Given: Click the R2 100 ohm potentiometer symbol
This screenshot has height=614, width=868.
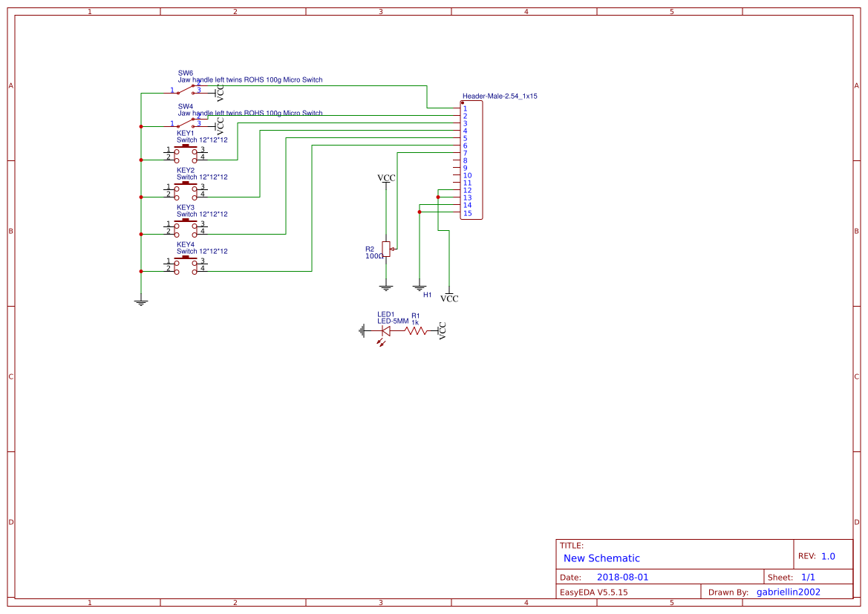Looking at the screenshot, I should coord(386,250).
